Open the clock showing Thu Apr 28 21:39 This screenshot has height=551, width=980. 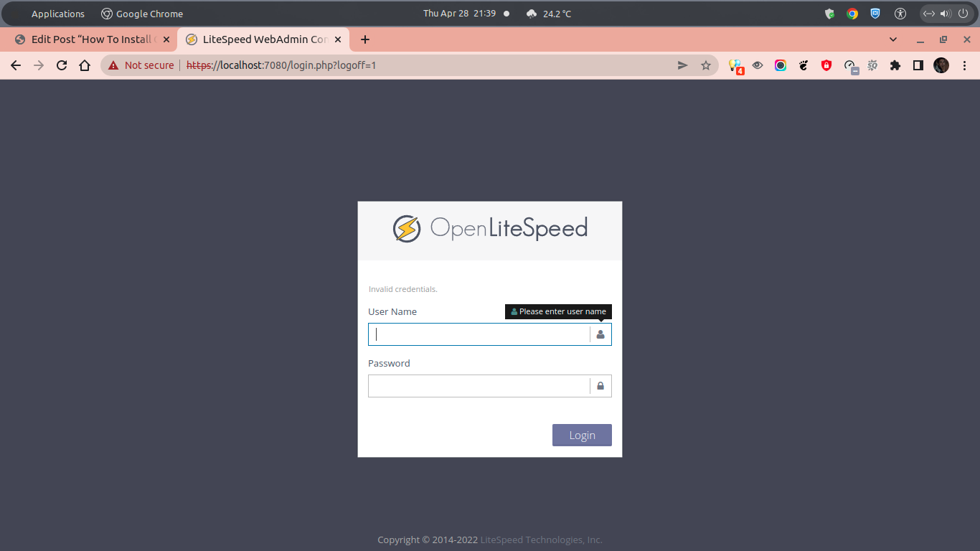[x=459, y=14]
